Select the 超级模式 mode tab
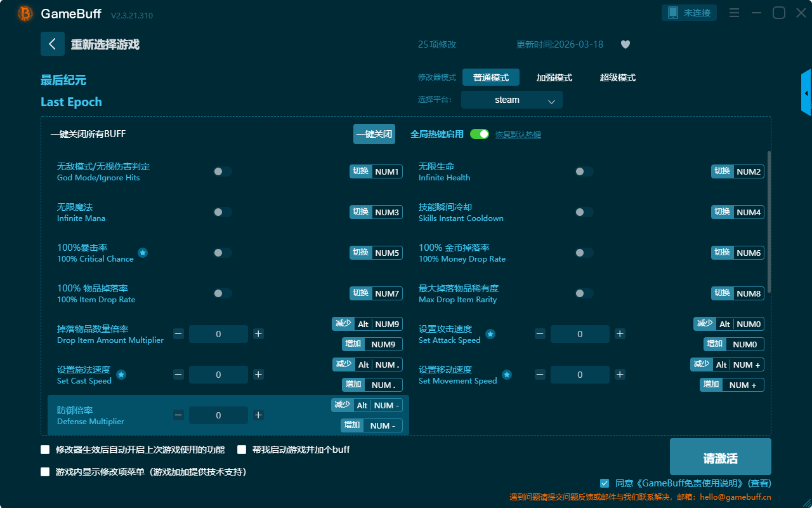The height and width of the screenshot is (508, 812). click(617, 77)
